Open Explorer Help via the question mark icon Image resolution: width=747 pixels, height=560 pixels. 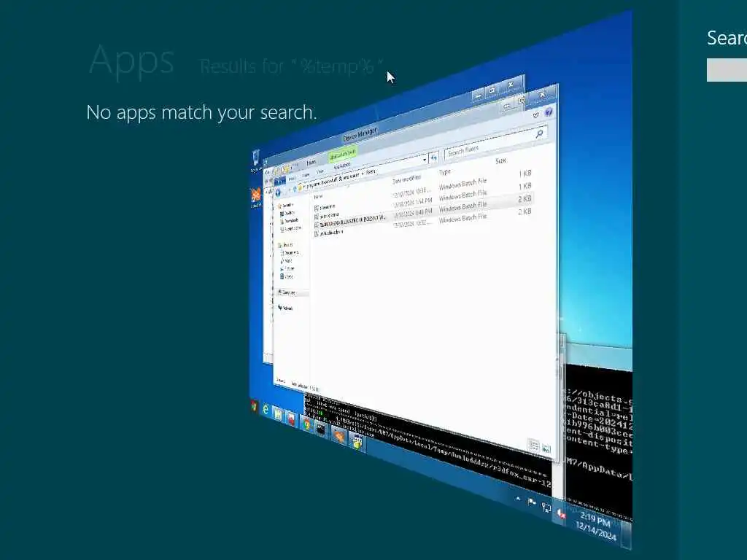coord(548,112)
